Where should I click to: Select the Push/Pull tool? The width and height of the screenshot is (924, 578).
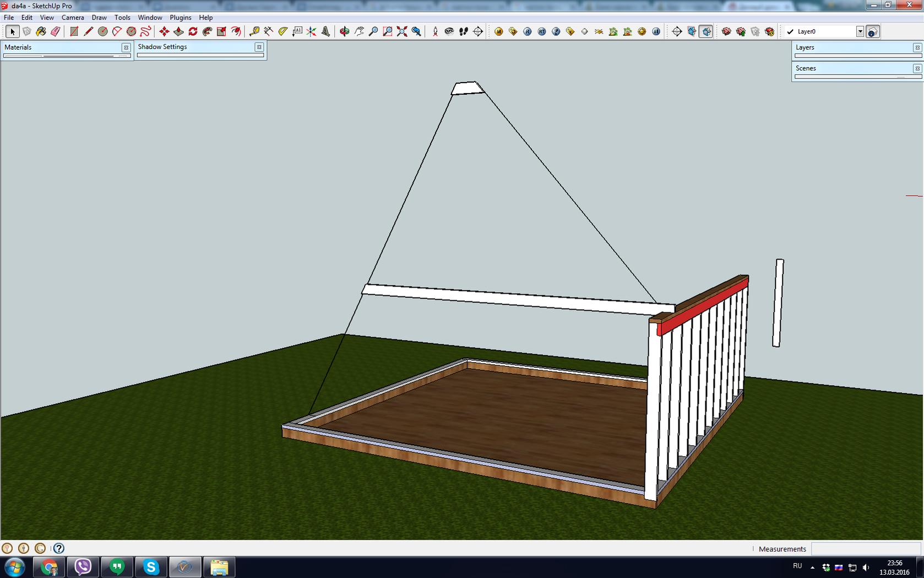pos(178,31)
